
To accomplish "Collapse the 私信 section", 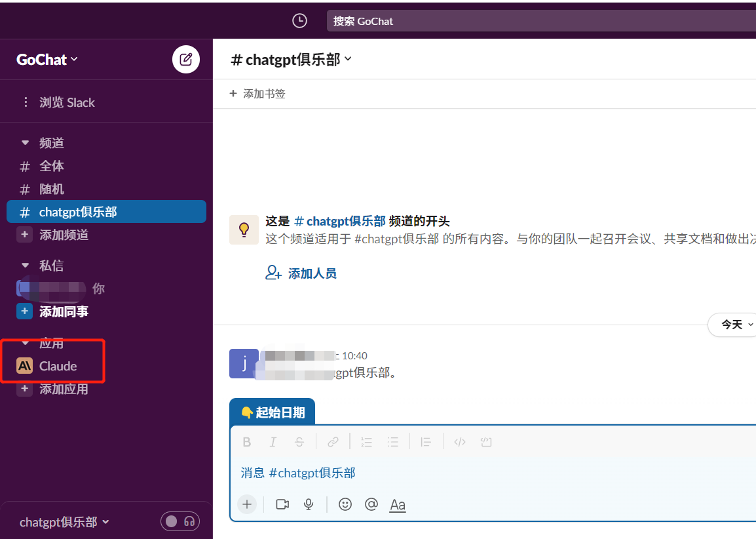I will coord(25,265).
